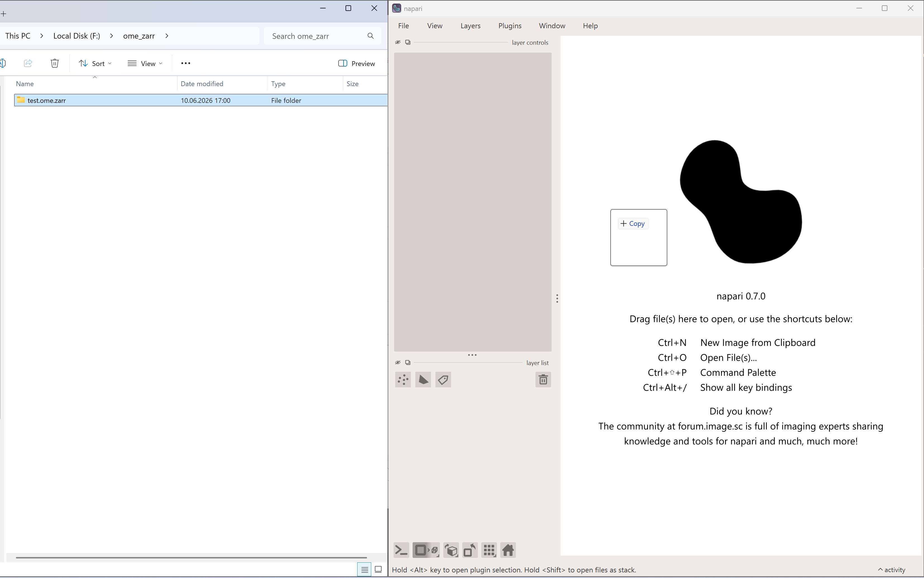
Task: Open napari View menu
Action: 435,26
